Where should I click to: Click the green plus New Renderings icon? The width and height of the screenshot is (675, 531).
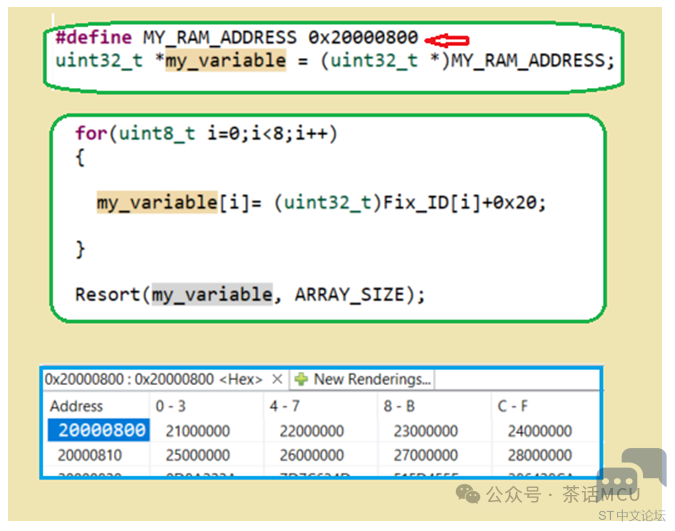(302, 380)
